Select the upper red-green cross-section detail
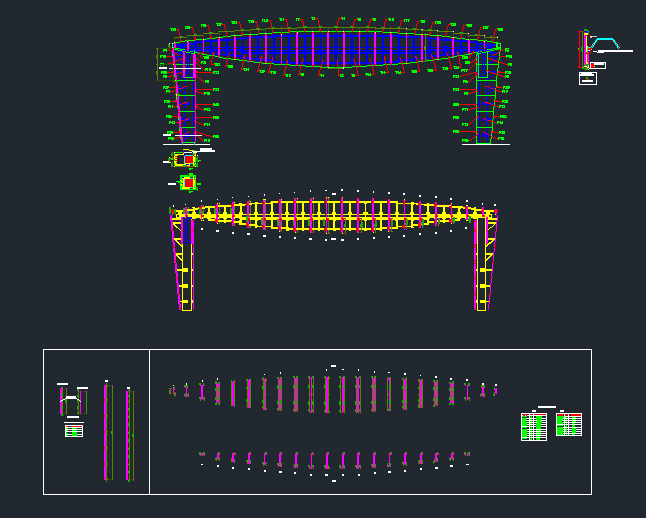The width and height of the screenshot is (646, 518). pyautogui.click(x=184, y=159)
